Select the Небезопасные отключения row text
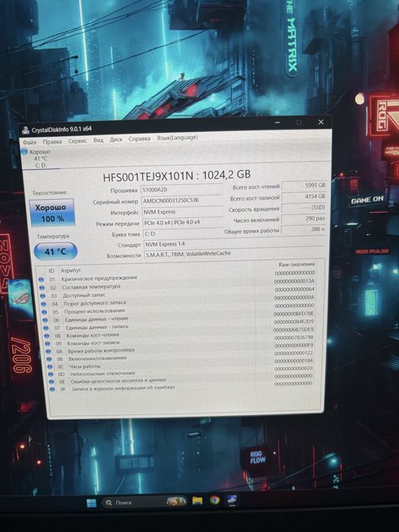The width and height of the screenshot is (399, 532). (103, 374)
